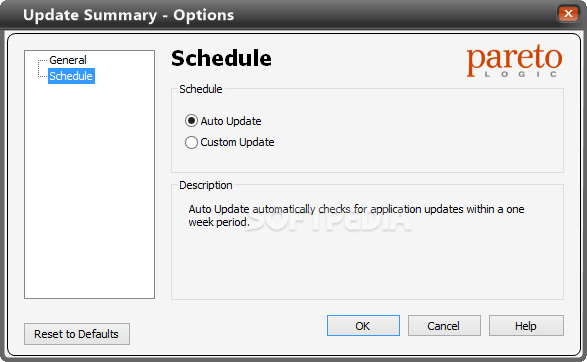Click the Schedule group box label

[x=201, y=89]
